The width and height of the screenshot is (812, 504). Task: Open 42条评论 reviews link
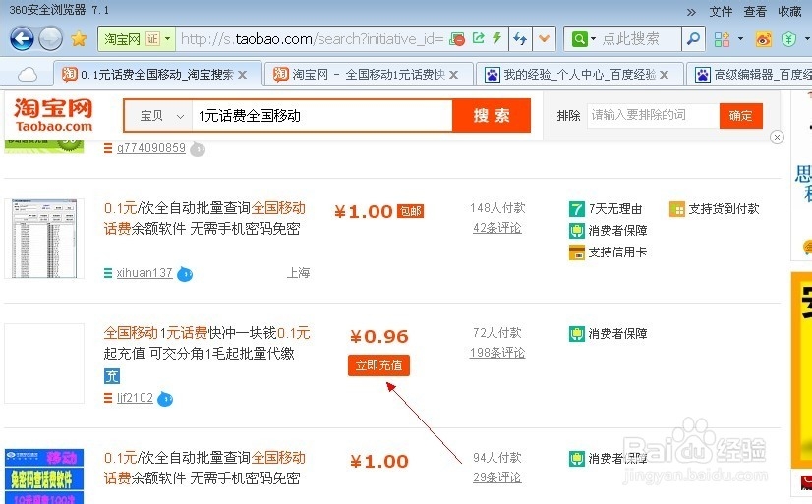497,228
